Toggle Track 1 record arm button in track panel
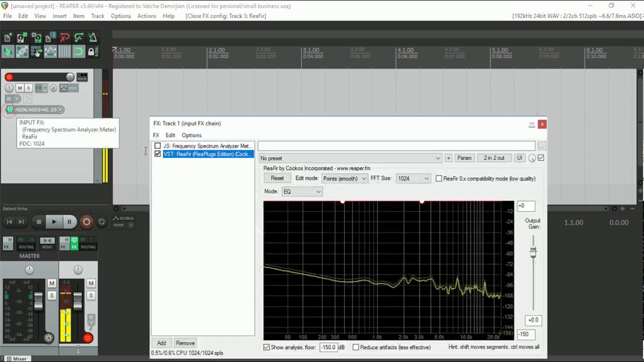The image size is (644, 362). [9, 77]
